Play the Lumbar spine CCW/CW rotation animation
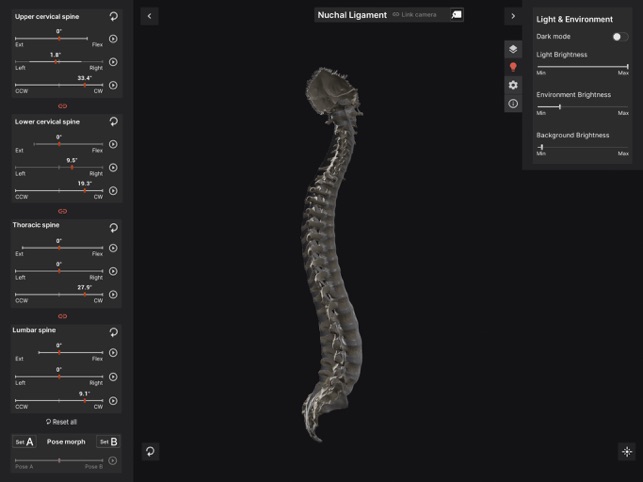643x482 pixels. point(113,399)
